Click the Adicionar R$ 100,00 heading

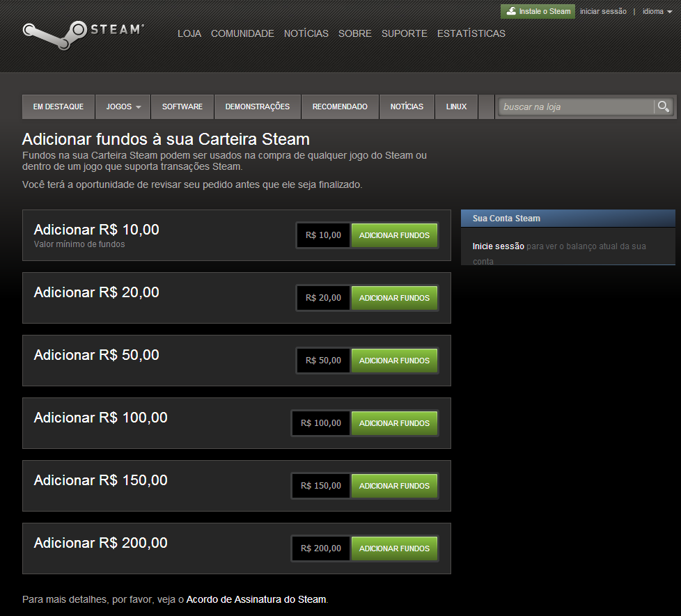[x=101, y=418]
